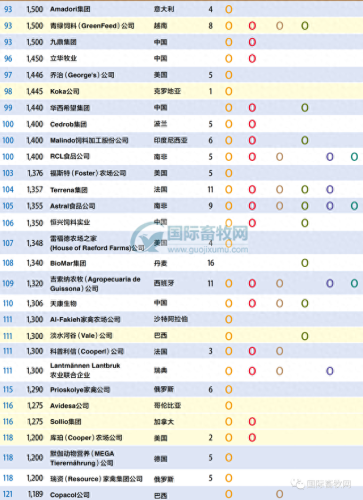Select the orange circle in the Koka公司 row
This screenshot has height=500, width=363.
tap(229, 91)
